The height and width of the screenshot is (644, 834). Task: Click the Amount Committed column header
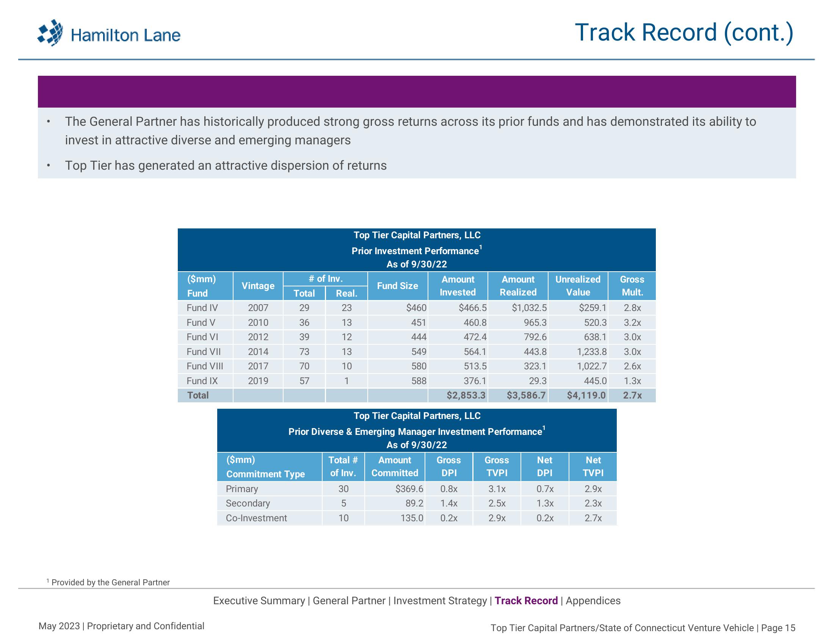395,467
